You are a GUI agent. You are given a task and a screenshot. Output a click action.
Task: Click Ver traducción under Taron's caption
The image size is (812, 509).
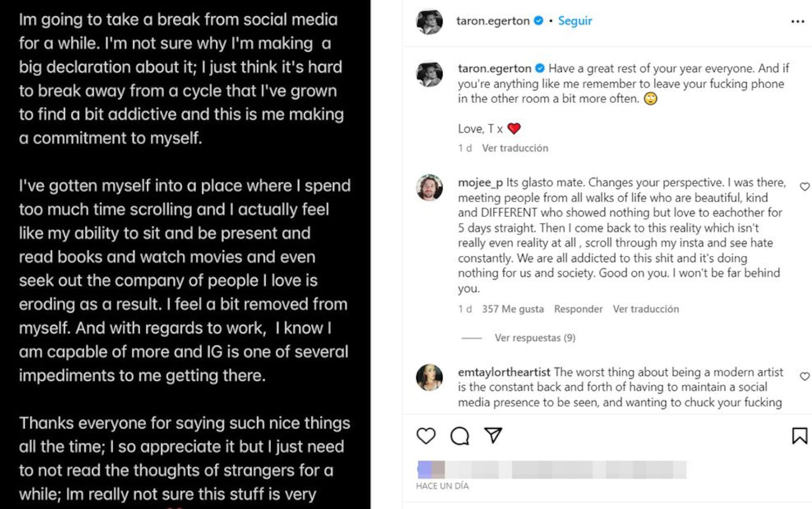pyautogui.click(x=515, y=148)
